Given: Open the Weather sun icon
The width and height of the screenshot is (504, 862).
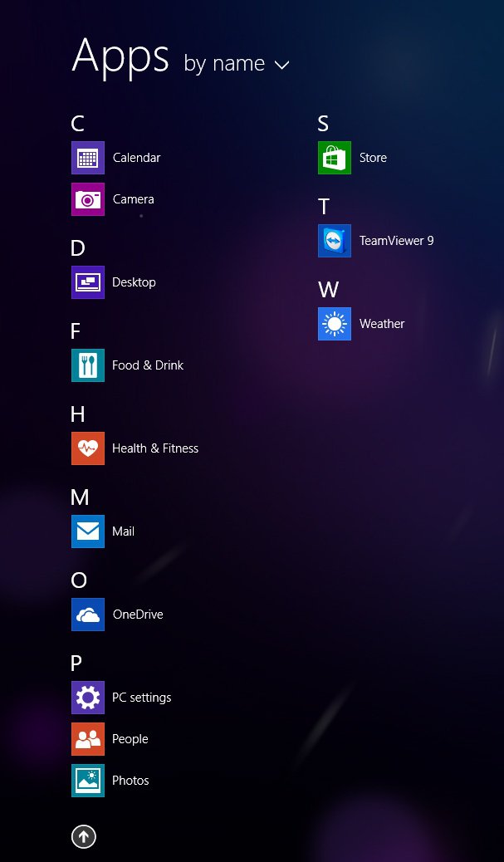Looking at the screenshot, I should tap(334, 324).
